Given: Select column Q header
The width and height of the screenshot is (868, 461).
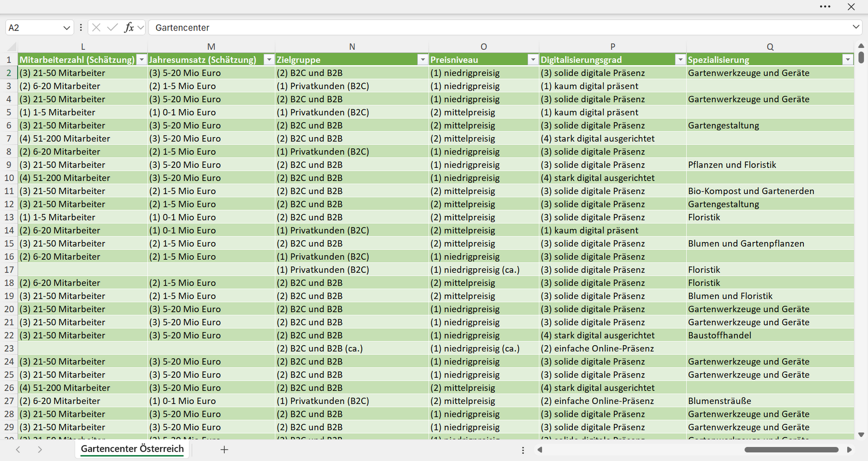Looking at the screenshot, I should point(770,47).
